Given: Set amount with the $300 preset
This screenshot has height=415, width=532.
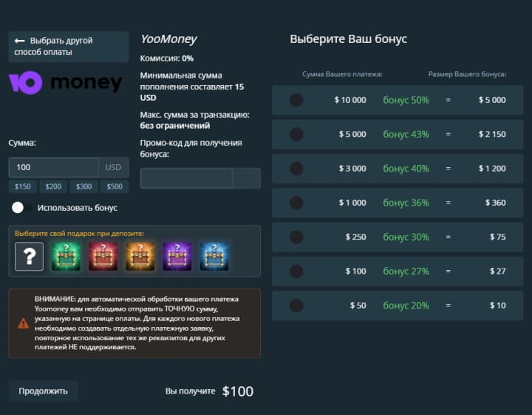Looking at the screenshot, I should [x=83, y=186].
